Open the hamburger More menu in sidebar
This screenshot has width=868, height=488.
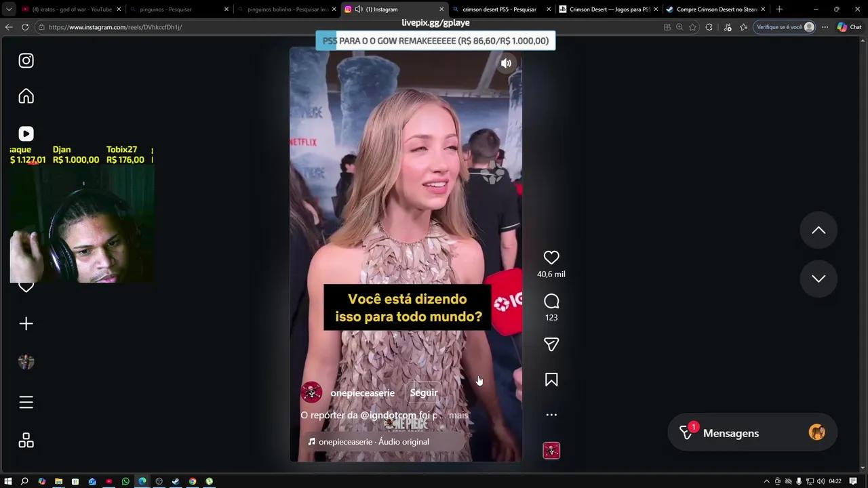coord(26,403)
